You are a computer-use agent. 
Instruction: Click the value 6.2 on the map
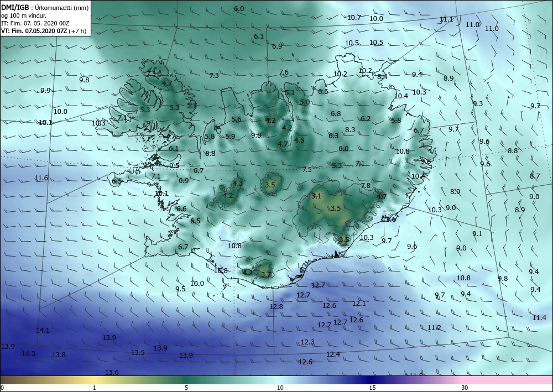[366, 118]
